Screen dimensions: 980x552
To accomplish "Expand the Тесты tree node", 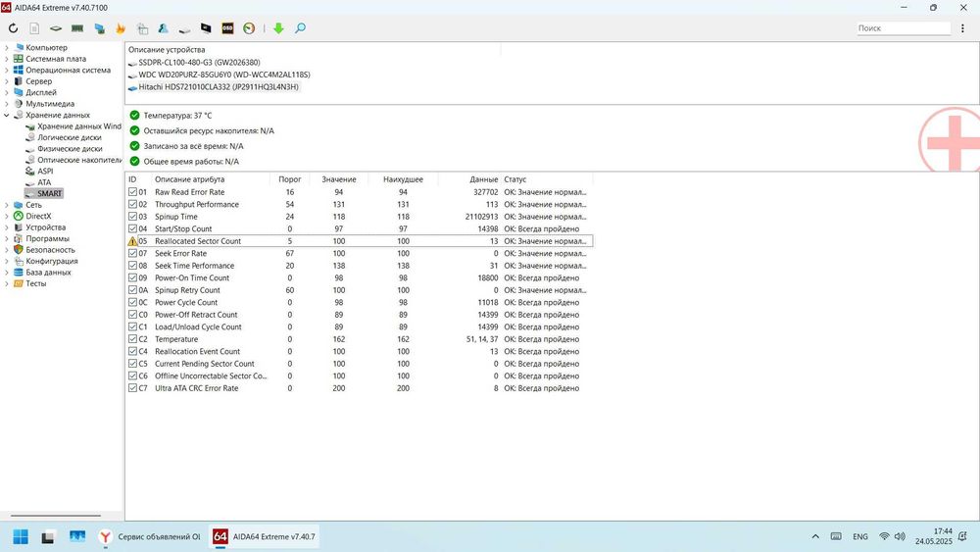I will [7, 283].
